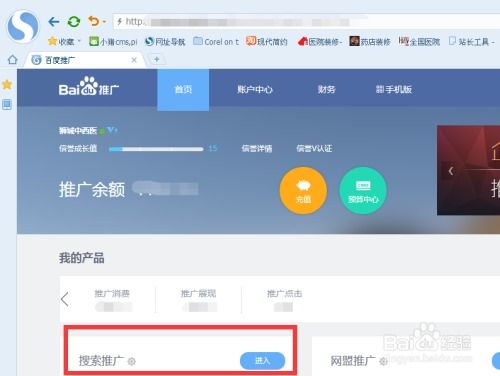Open the 财务 menu
This screenshot has height=376, width=500.
[x=326, y=89]
